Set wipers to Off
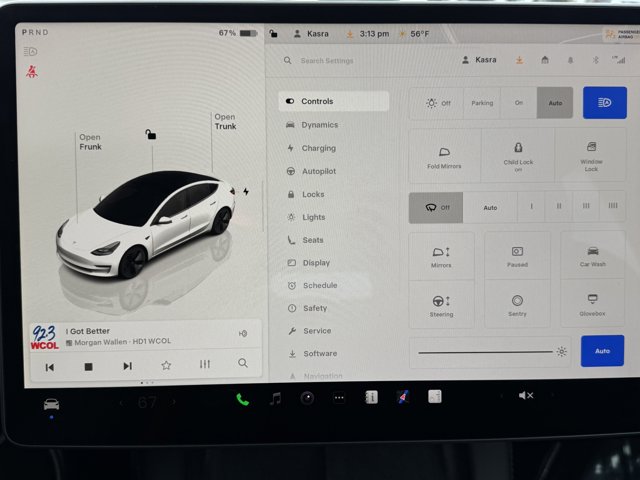Viewport: 640px width, 480px height. coord(436,207)
